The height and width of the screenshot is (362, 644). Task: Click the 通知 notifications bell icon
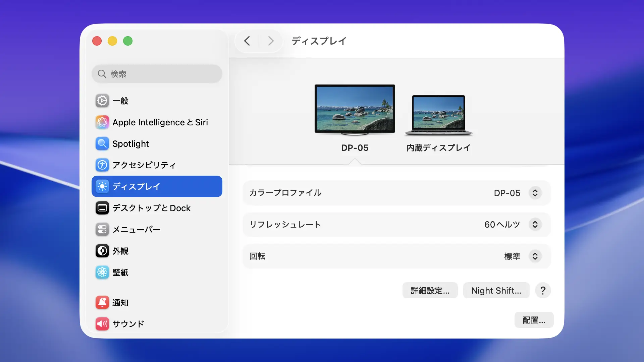[x=102, y=302]
